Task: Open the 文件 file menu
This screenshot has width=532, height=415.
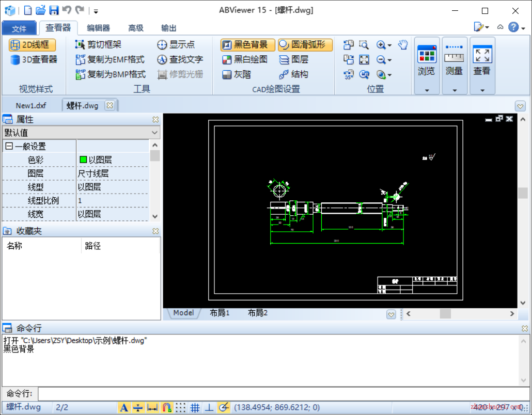Action: [x=19, y=28]
